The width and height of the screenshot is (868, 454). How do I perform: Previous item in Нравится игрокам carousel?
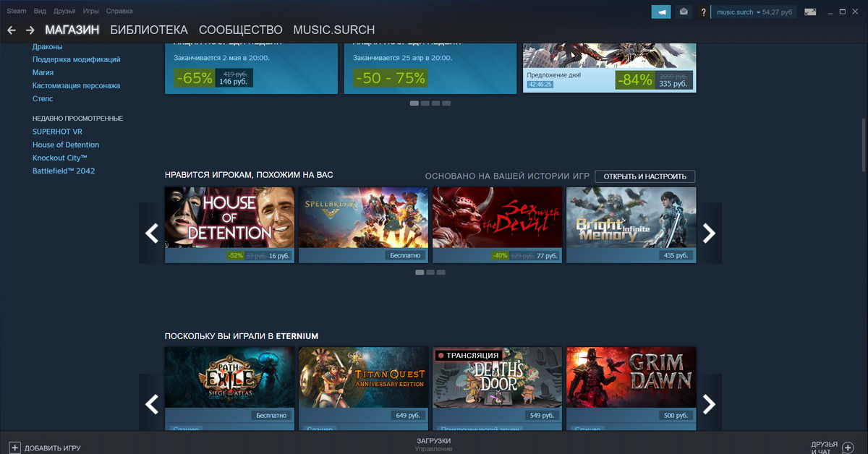coord(152,233)
